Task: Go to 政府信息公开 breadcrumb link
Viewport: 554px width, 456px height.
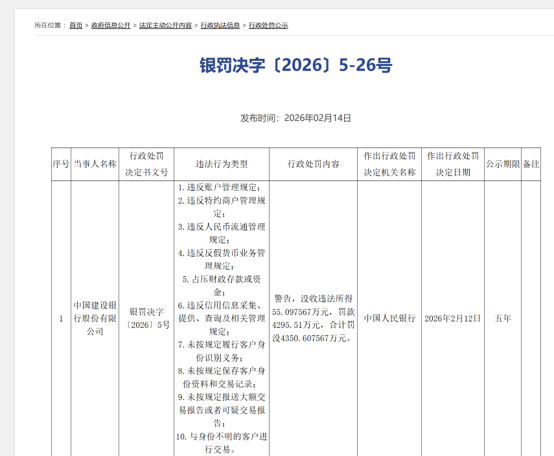Action: pyautogui.click(x=111, y=25)
